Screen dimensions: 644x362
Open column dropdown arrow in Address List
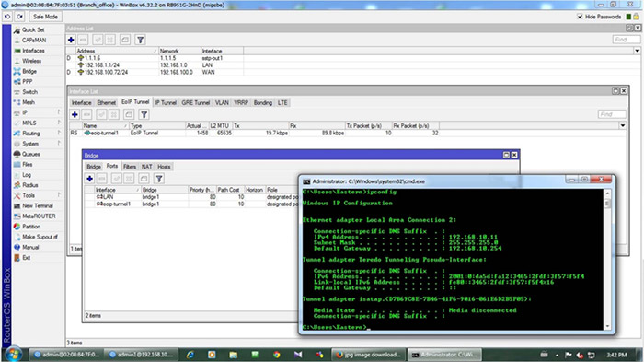[637, 51]
